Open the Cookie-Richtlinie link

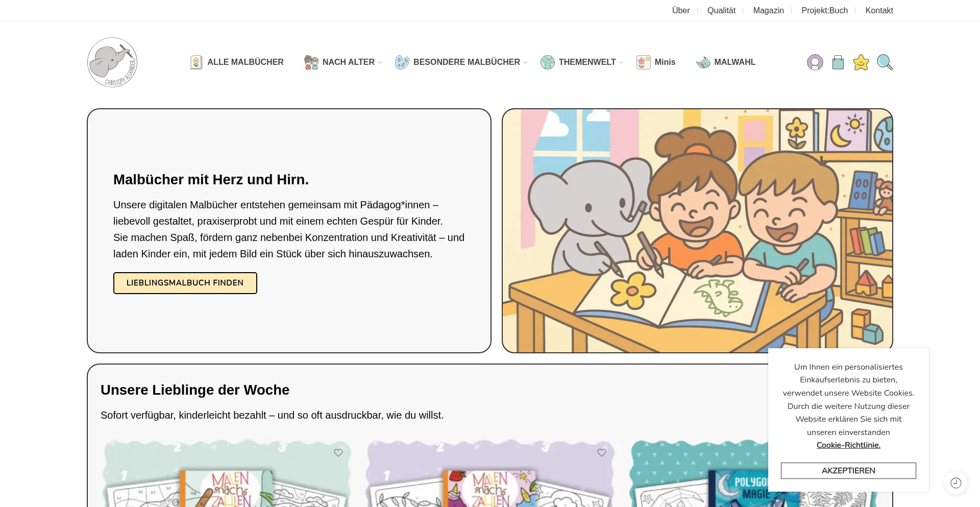click(848, 445)
